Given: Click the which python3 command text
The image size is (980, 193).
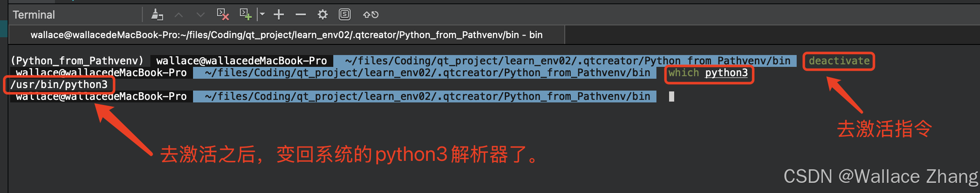Looking at the screenshot, I should 708,73.
